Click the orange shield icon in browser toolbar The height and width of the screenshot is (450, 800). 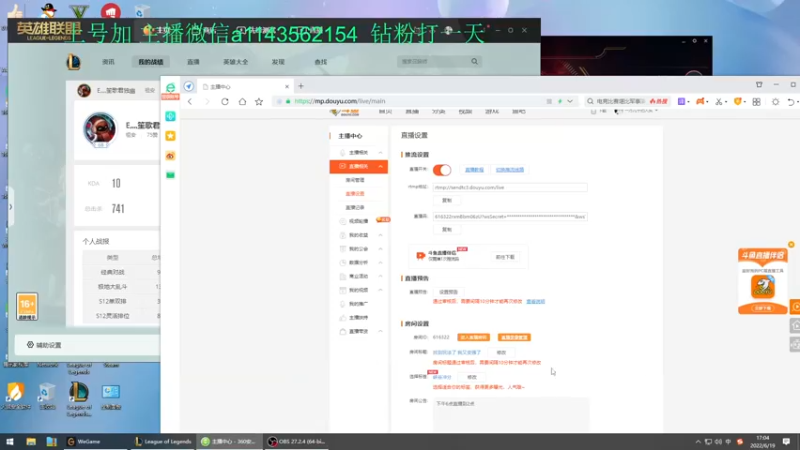tap(737, 102)
